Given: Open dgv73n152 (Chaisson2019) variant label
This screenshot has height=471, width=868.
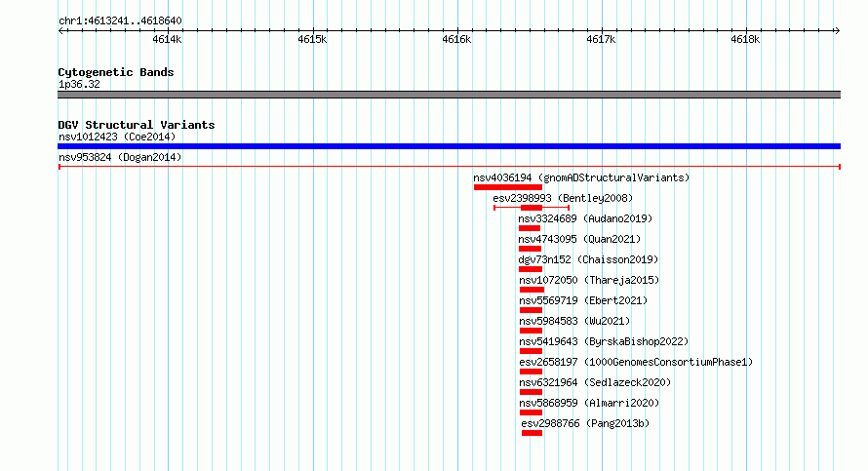Looking at the screenshot, I should (x=588, y=259).
